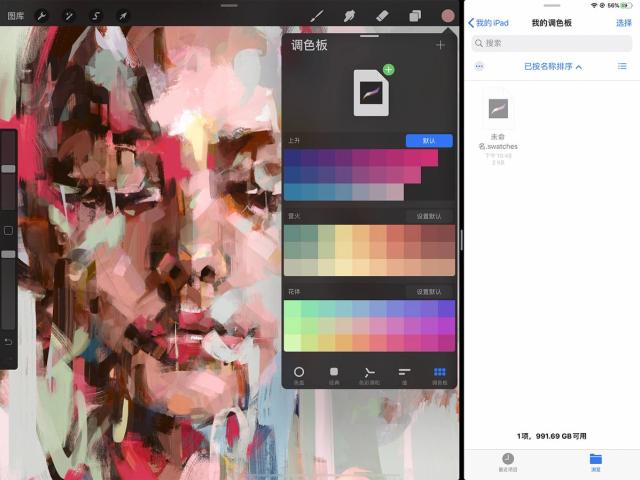Set the 萤火 palette as default

pos(429,216)
